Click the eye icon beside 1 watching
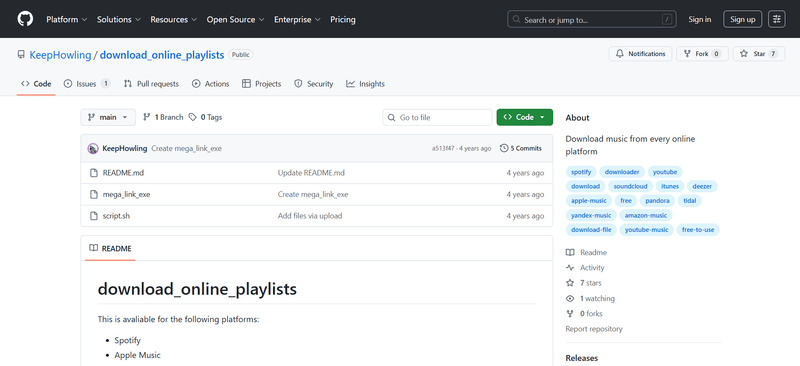 pos(570,299)
